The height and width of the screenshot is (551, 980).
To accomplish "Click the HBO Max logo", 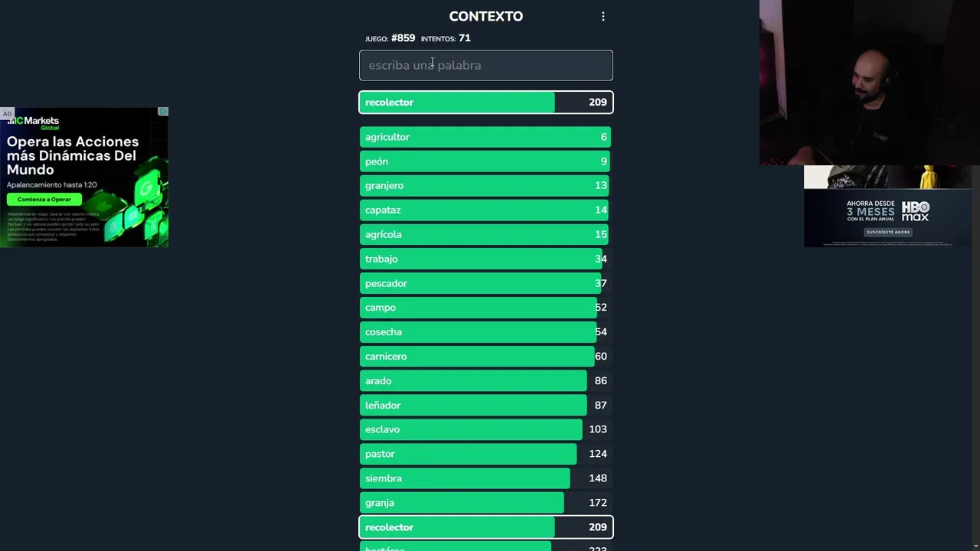I will click(x=915, y=210).
